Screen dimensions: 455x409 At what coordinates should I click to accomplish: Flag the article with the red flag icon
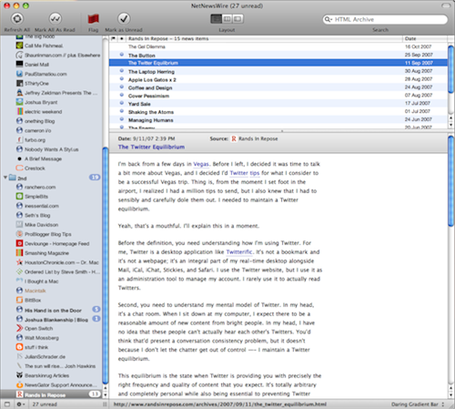[x=93, y=19]
